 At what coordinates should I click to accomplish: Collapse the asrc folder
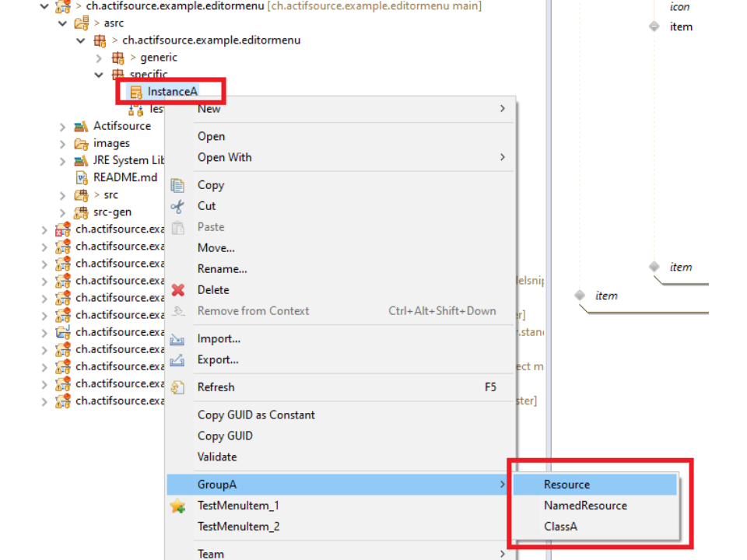(63, 23)
